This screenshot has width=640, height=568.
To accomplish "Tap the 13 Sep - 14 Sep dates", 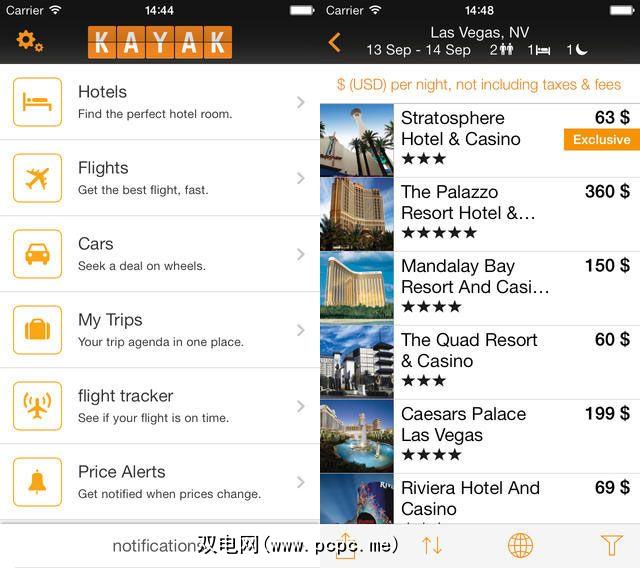I will [418, 50].
